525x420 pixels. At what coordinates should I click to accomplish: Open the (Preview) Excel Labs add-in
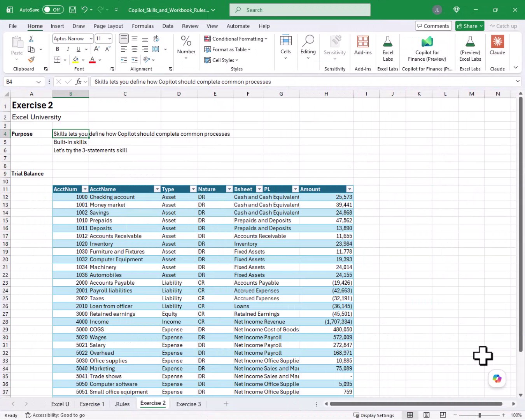(470, 49)
